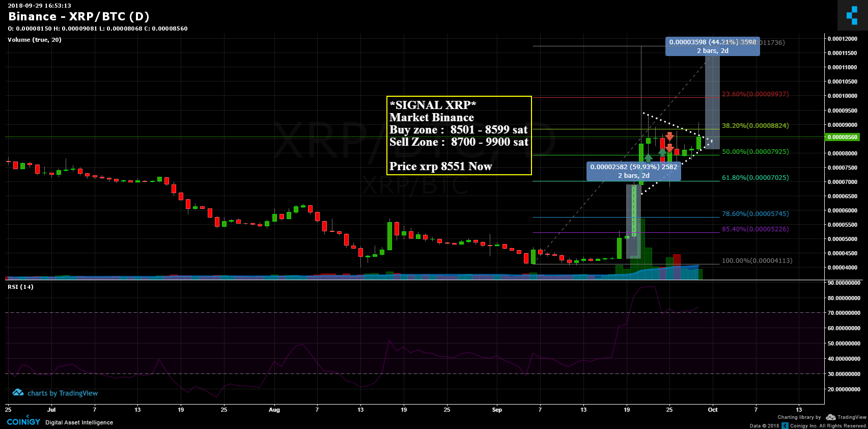
Task: Click the 'Oct' date on the time axis
Action: [713, 410]
